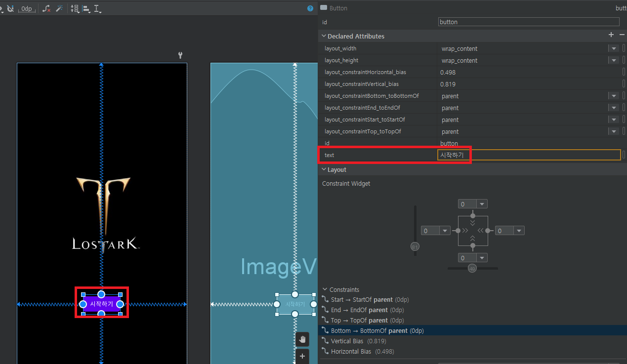Click the left anchor dot in Constraint Widget
The width and height of the screenshot is (627, 364).
point(458,231)
